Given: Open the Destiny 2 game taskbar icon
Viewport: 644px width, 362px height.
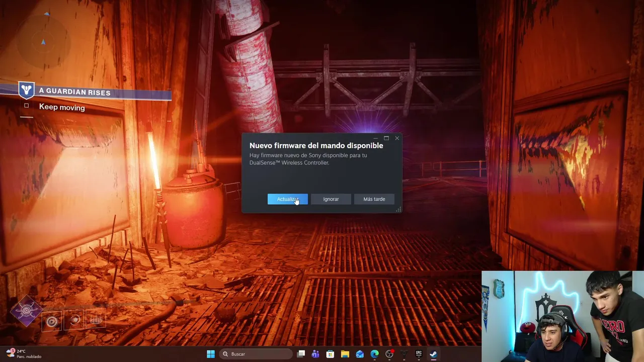Looking at the screenshot, I should (404, 354).
